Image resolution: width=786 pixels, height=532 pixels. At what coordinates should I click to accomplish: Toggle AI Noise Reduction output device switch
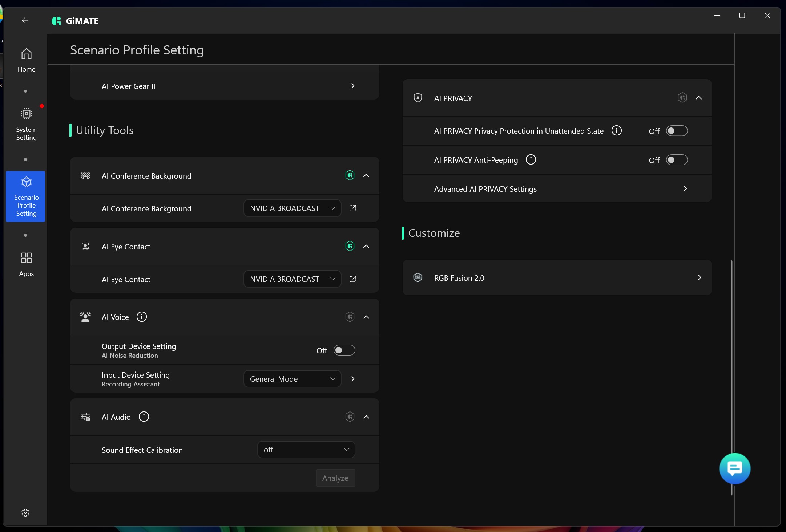pos(344,350)
